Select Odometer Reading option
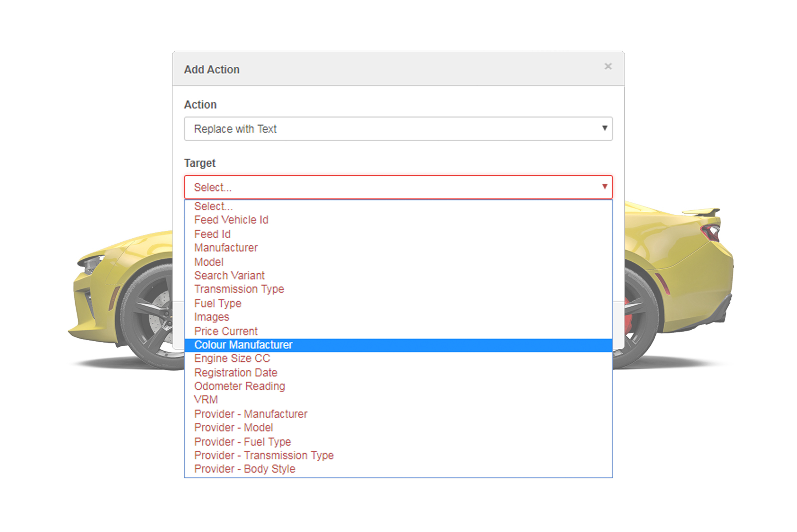Image resolution: width=797 pixels, height=532 pixels. (x=398, y=386)
